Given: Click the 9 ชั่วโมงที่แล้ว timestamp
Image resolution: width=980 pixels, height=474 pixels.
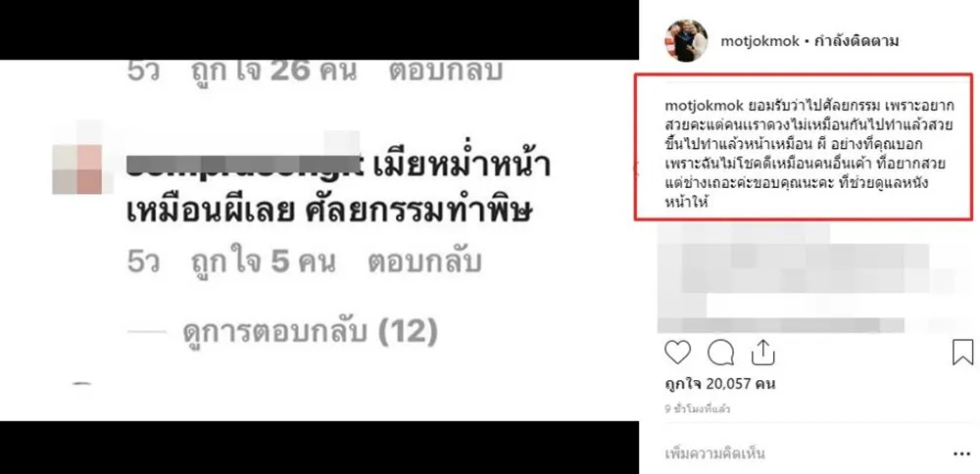Looking at the screenshot, I should (697, 409).
